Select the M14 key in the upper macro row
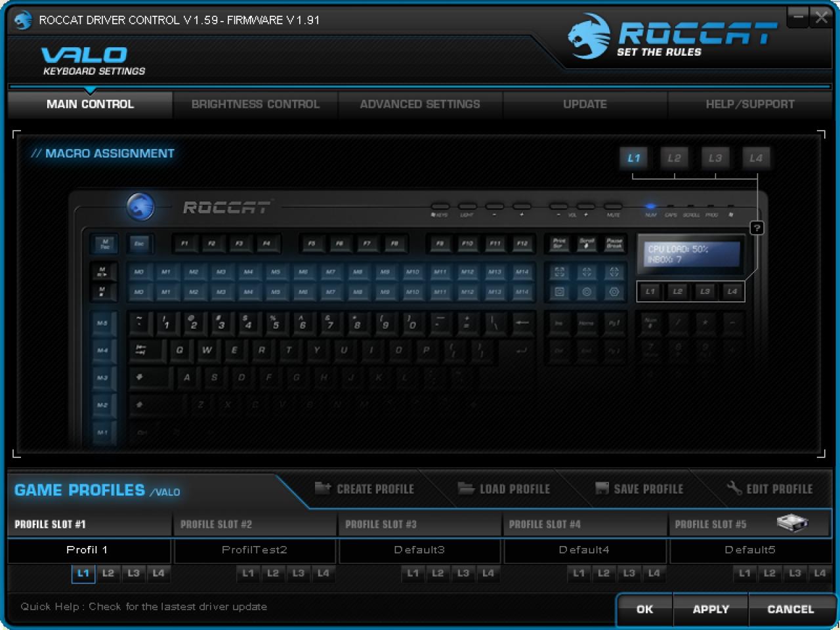 (x=522, y=272)
